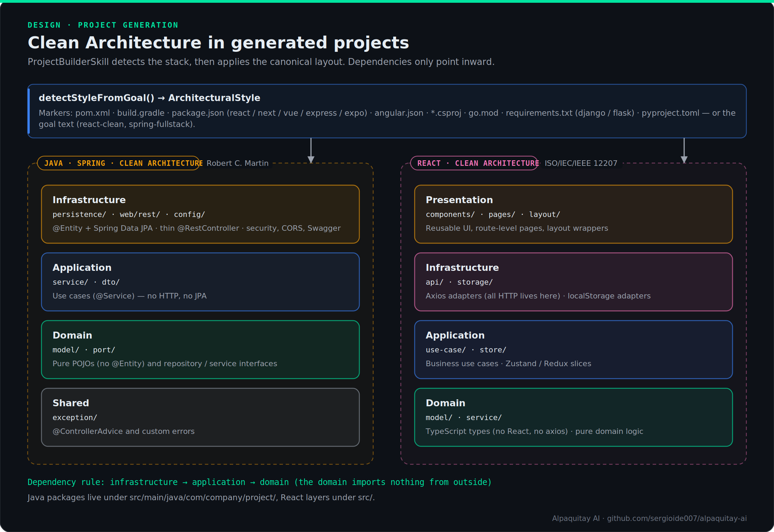Click 'Pure POJOs (no @Entity)' description text
The height and width of the screenshot is (532, 774).
tap(165, 364)
